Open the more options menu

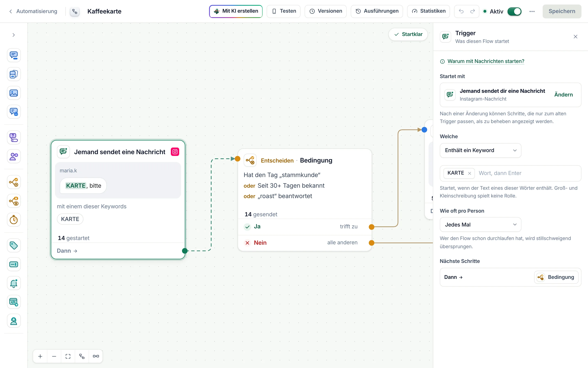pos(532,11)
